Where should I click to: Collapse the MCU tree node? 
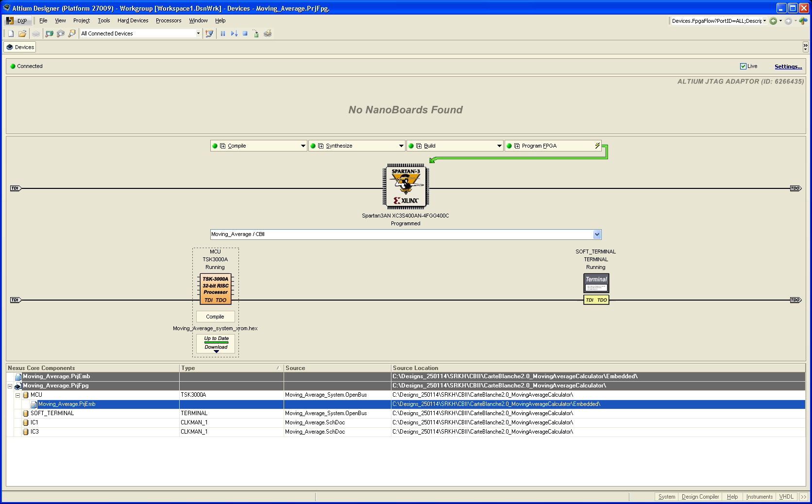pyautogui.click(x=17, y=395)
